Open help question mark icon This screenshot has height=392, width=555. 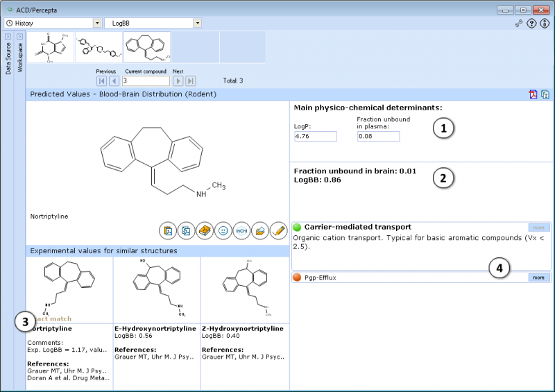click(x=531, y=24)
